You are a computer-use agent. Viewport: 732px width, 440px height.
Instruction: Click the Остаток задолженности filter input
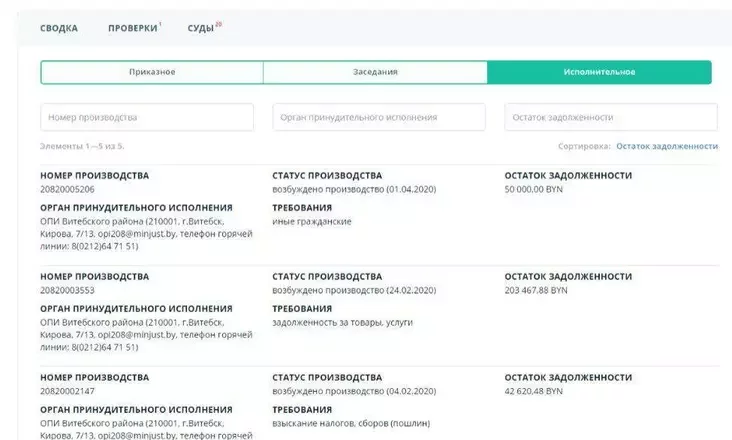pos(610,117)
